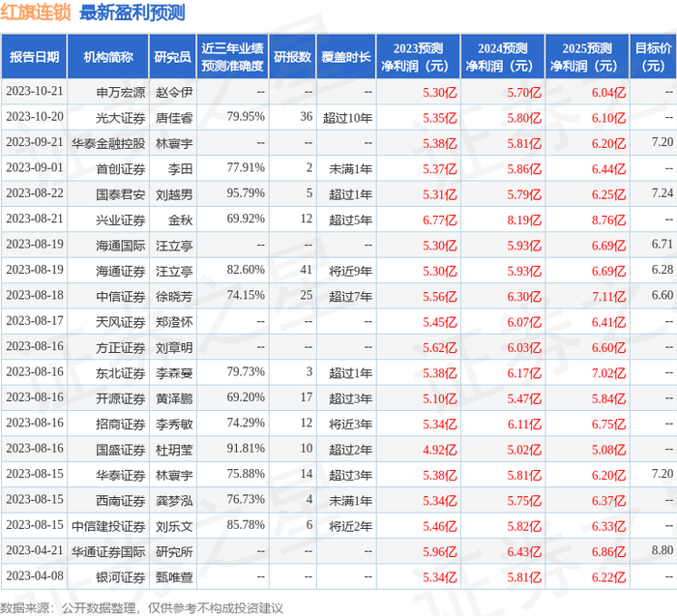The width and height of the screenshot is (677, 616).
Task: Select the 中信建投证券 institution cell
Action: (108, 526)
